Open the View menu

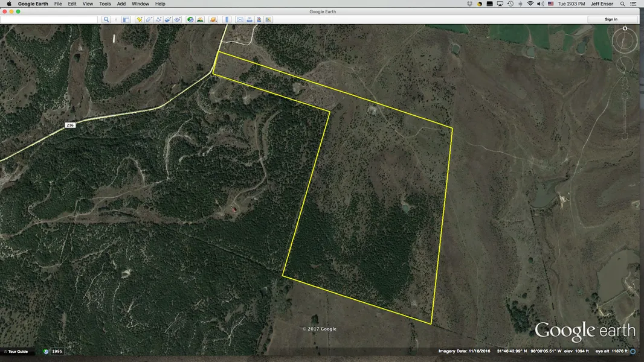pos(88,4)
